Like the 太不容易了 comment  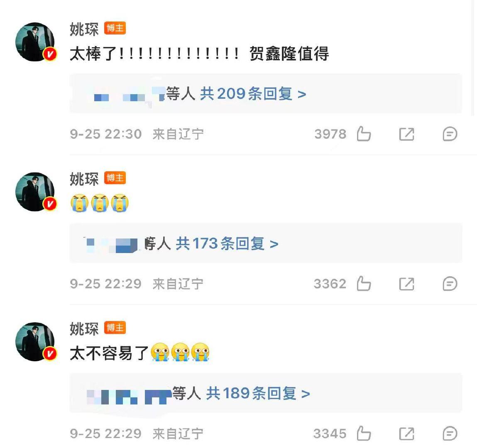(364, 433)
